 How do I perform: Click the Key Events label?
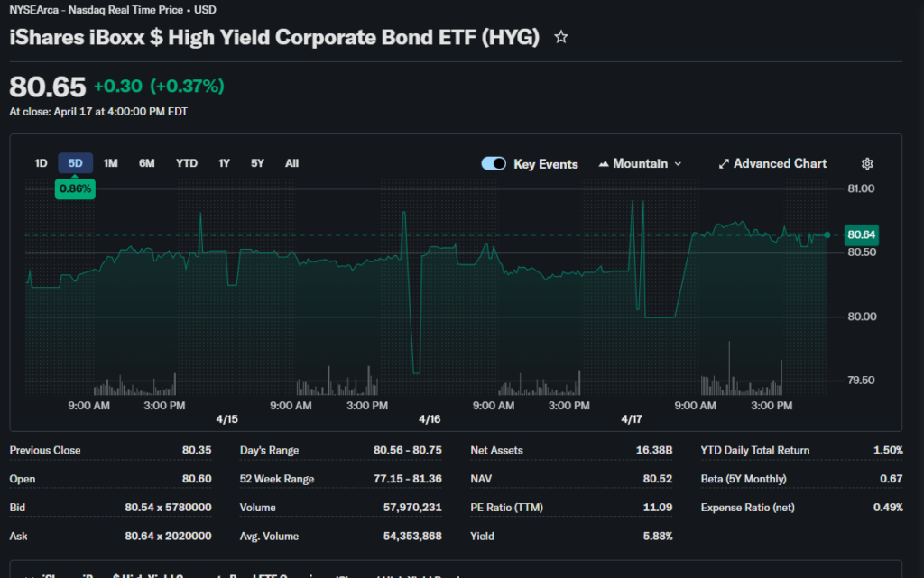pos(546,164)
